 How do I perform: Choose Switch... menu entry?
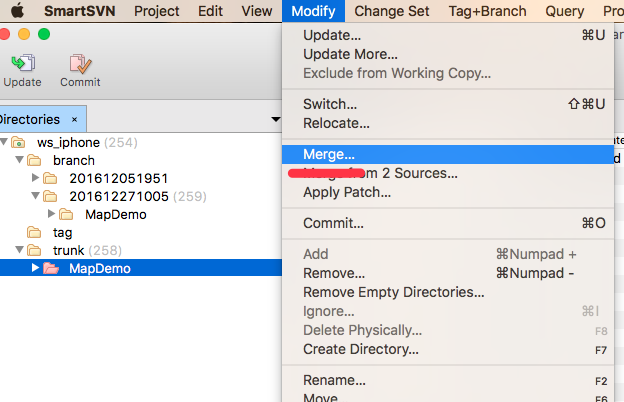click(448, 104)
